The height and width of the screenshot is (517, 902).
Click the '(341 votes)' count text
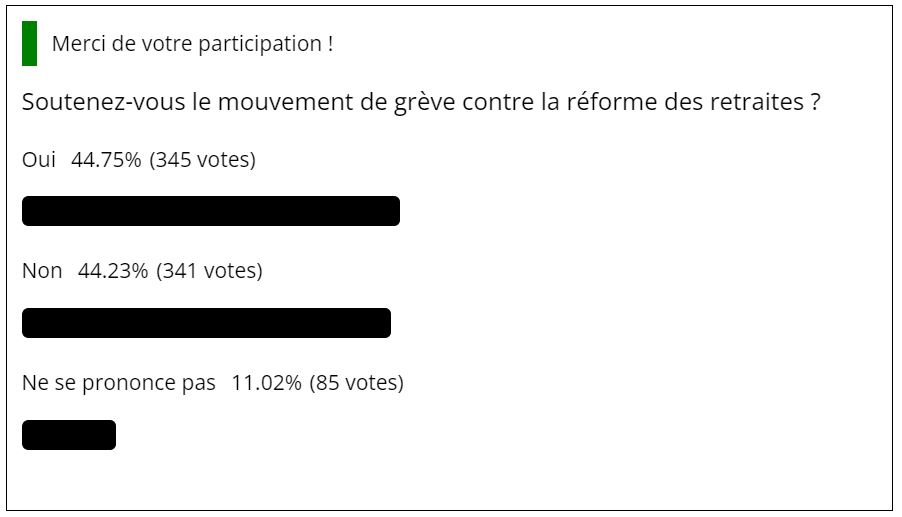(209, 270)
